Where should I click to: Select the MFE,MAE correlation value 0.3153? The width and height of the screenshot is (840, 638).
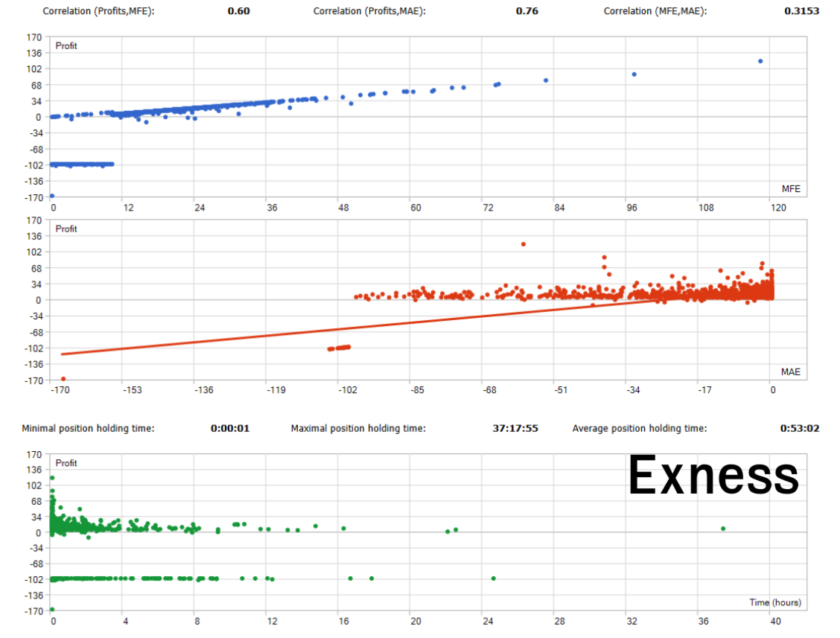[x=801, y=10]
